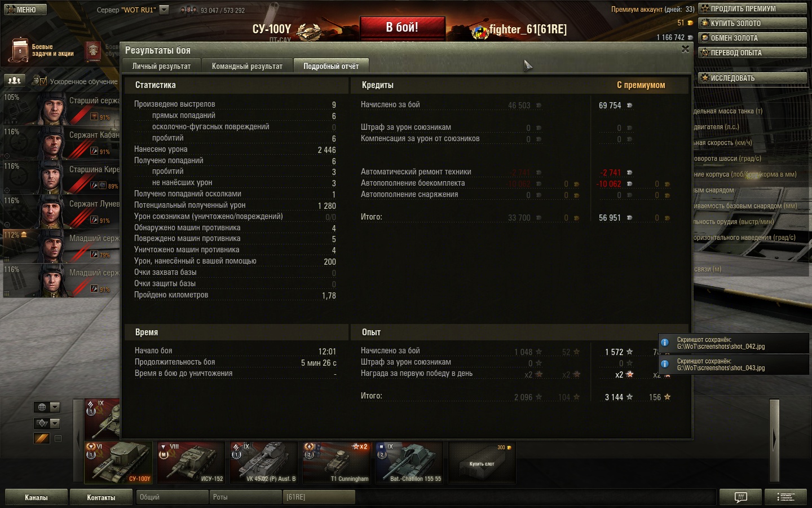Viewport: 812px width, 508px height.
Task: Select the ИСУ-152 tank in carousel
Action: coord(191,462)
